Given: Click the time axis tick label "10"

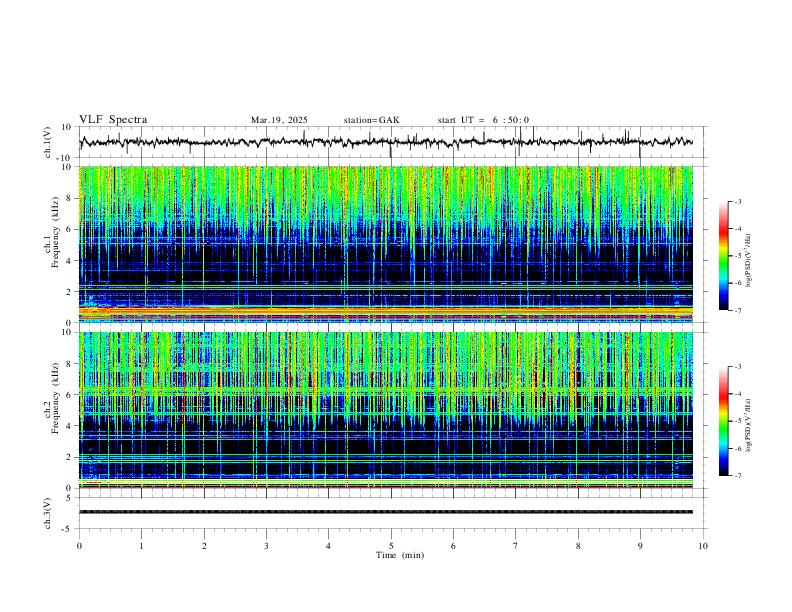Looking at the screenshot, I should point(703,546).
